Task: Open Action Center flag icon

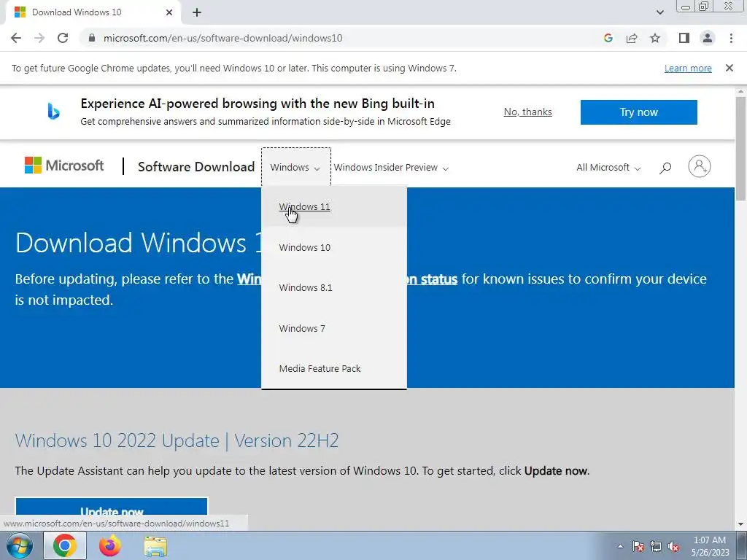Action: tap(638, 546)
